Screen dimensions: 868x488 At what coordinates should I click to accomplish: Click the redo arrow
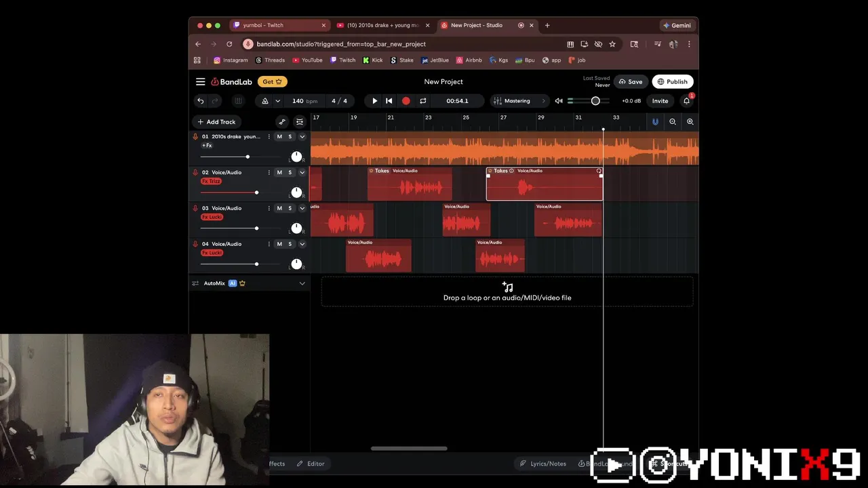(215, 101)
